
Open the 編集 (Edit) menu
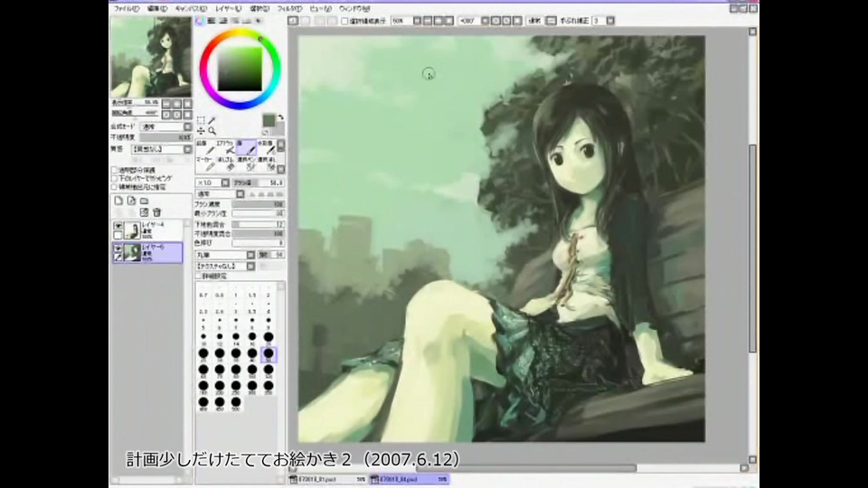(x=157, y=9)
